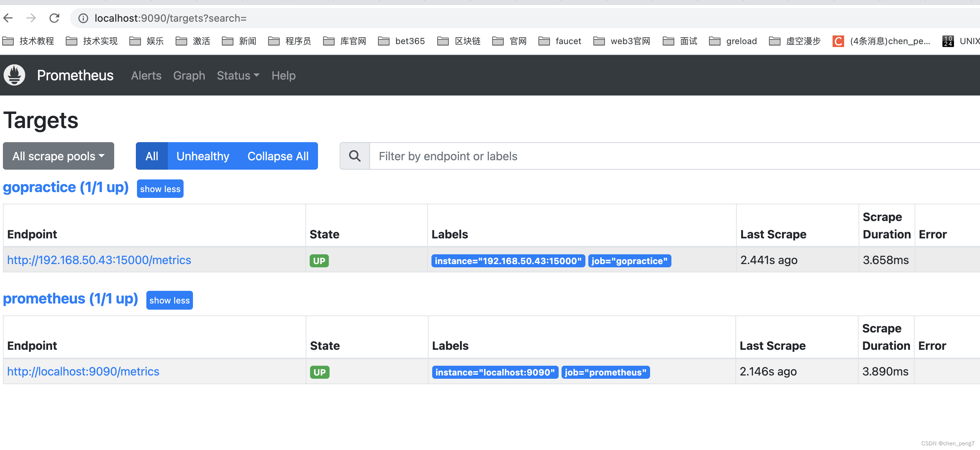The height and width of the screenshot is (450, 980).
Task: Toggle Collapse All scrape pools
Action: 278,156
